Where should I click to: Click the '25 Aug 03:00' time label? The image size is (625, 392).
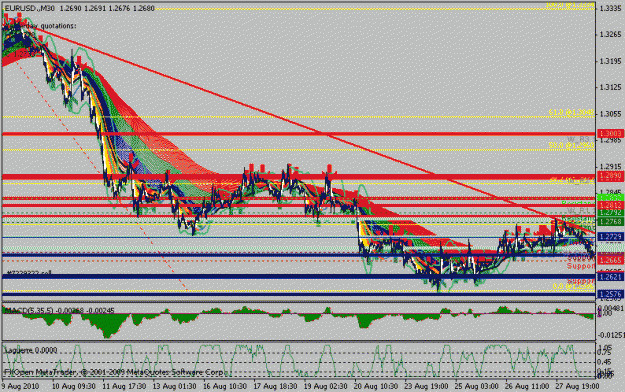[x=477, y=386]
